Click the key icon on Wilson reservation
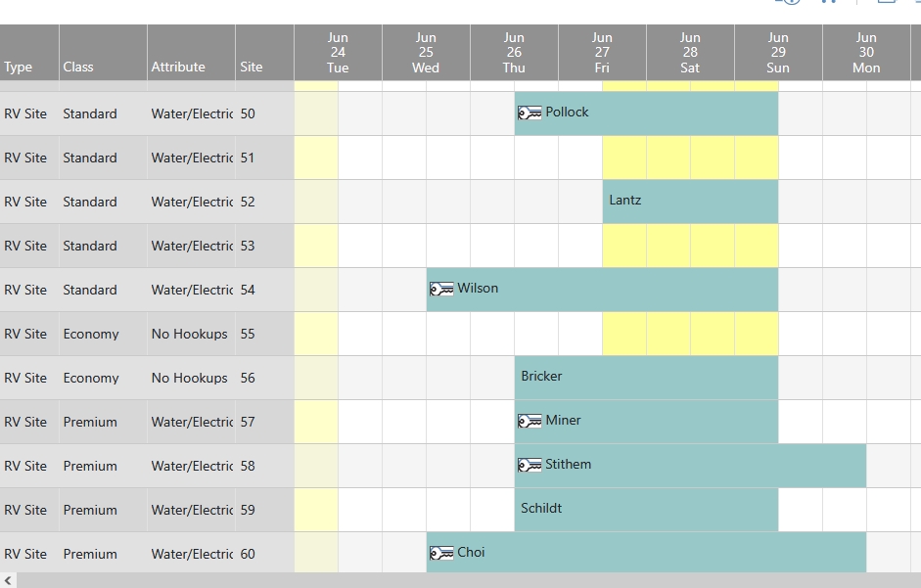 pyautogui.click(x=441, y=289)
